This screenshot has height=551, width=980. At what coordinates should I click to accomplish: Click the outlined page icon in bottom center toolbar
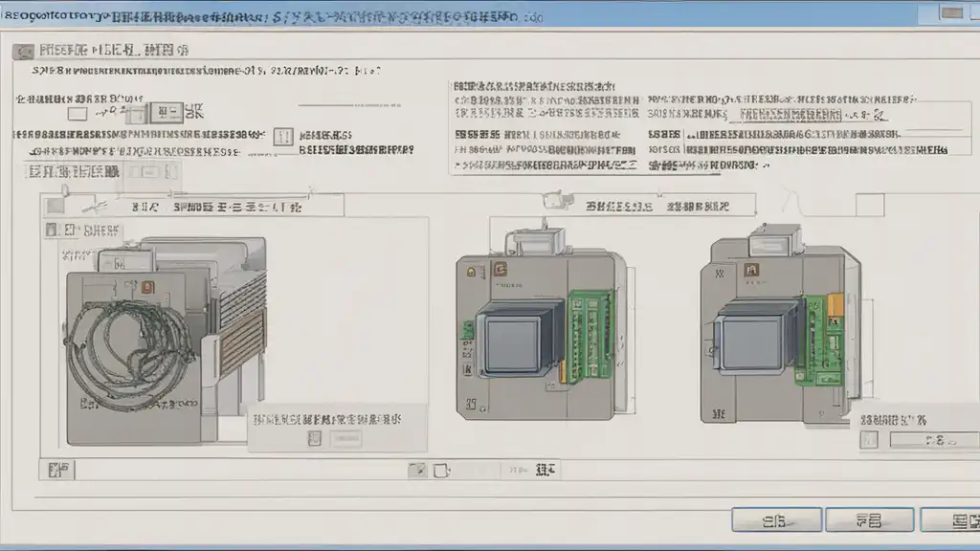click(441, 470)
